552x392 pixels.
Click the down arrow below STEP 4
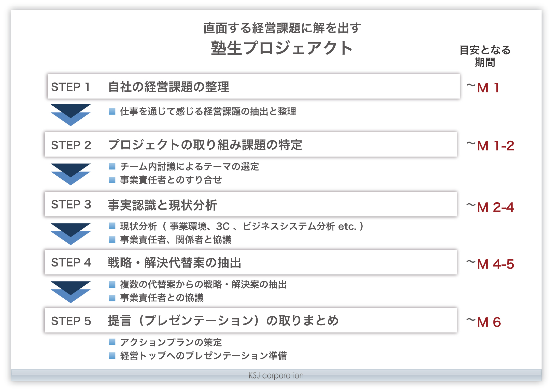coord(70,292)
